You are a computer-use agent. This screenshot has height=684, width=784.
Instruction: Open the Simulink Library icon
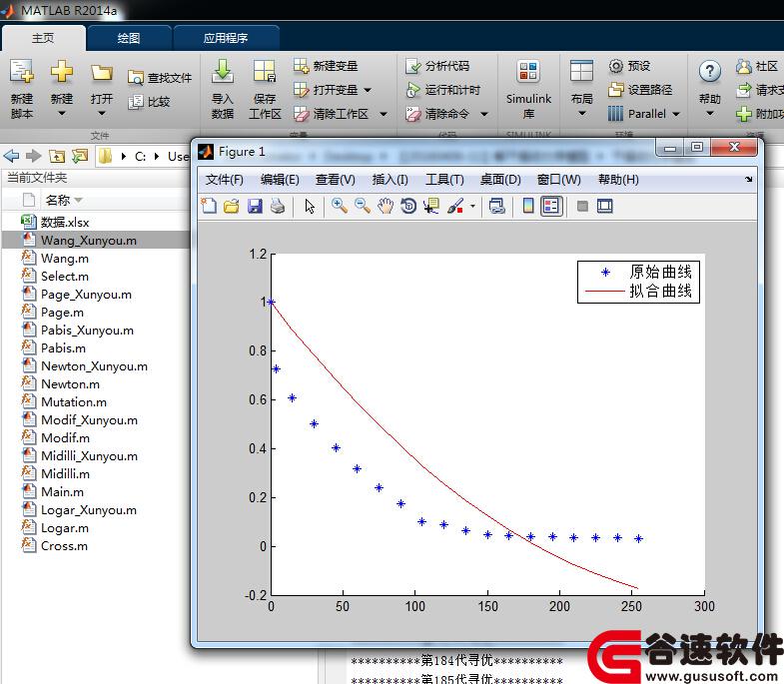528,71
